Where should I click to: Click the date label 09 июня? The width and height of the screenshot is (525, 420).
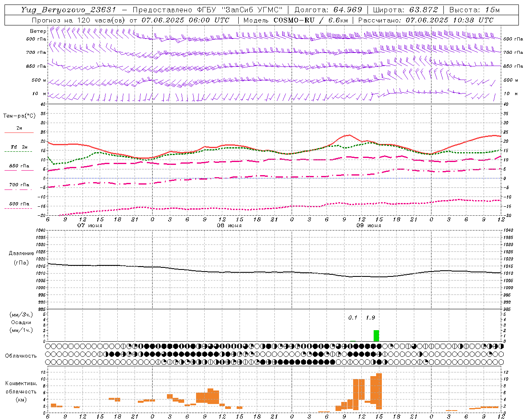(x=369, y=226)
